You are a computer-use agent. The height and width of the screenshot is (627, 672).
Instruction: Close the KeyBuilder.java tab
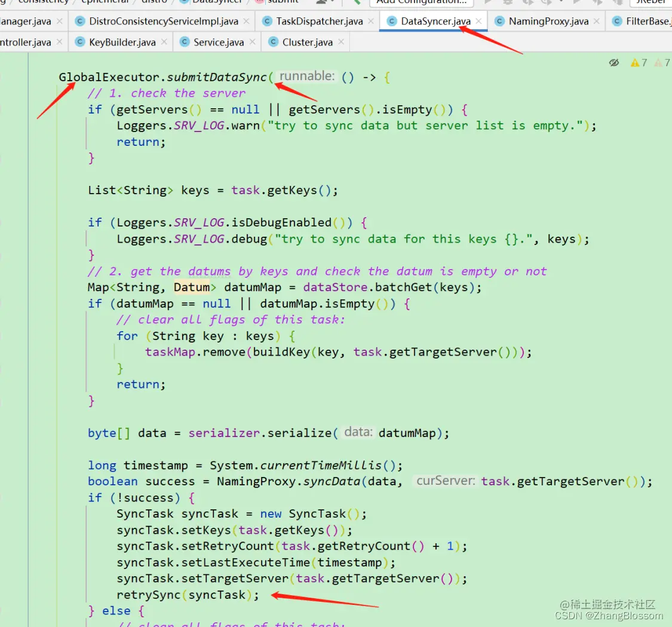point(164,42)
